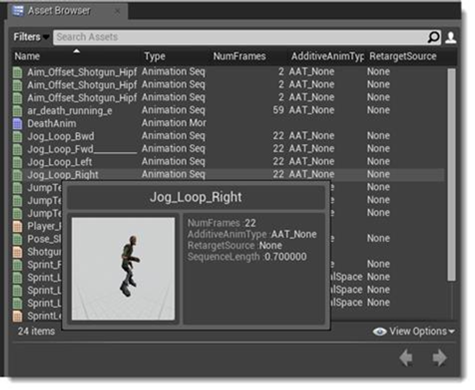Click the eye icon beside View Options
Viewport: 475px width, 390px height.
380,332
